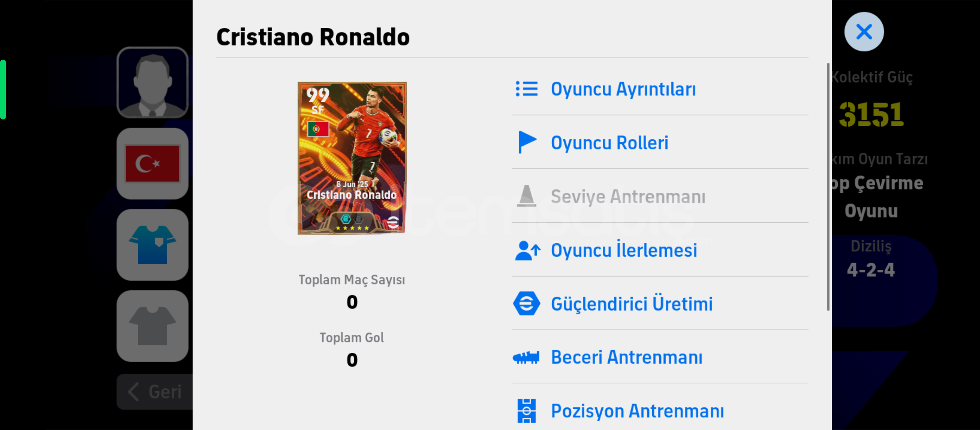980x430 pixels.
Task: Open Oyuncu Ayrıntıları list icon
Action: point(526,89)
